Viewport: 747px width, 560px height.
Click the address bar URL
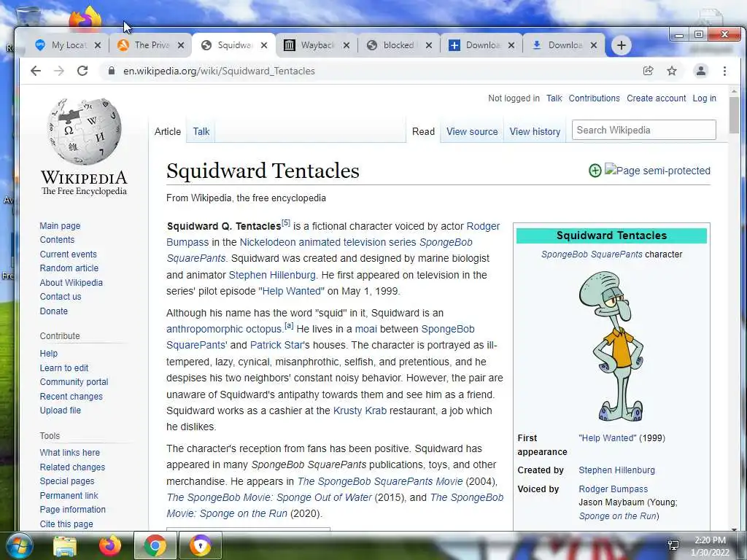click(x=219, y=71)
